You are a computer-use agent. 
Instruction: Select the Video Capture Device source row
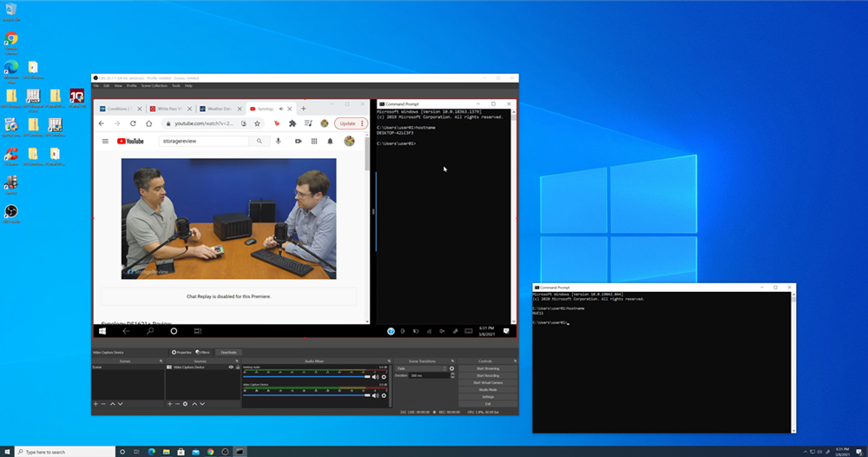202,368
